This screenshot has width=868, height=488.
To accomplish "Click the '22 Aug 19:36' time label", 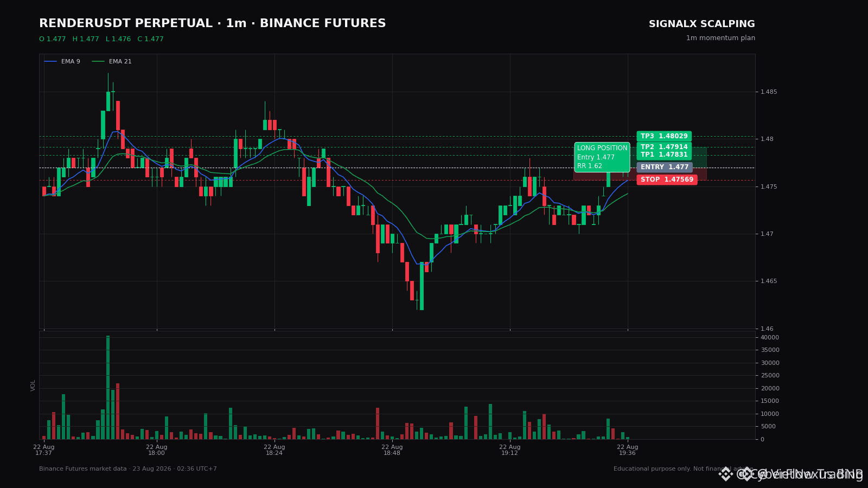I will (628, 450).
